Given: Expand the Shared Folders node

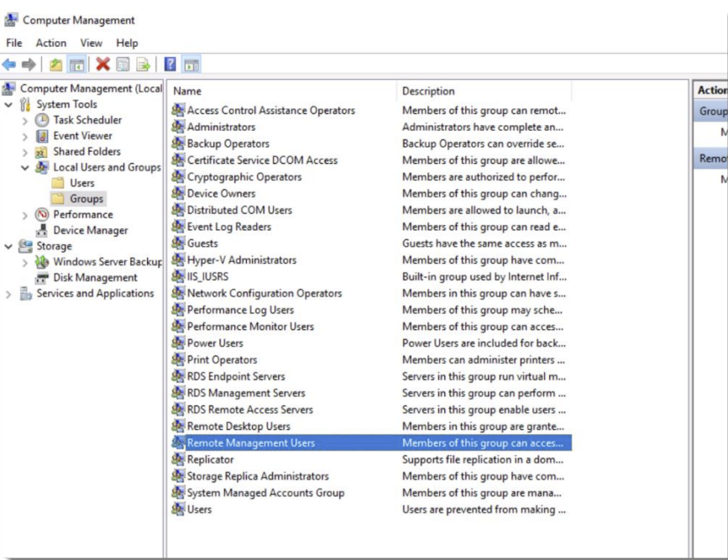Looking at the screenshot, I should click(x=25, y=152).
